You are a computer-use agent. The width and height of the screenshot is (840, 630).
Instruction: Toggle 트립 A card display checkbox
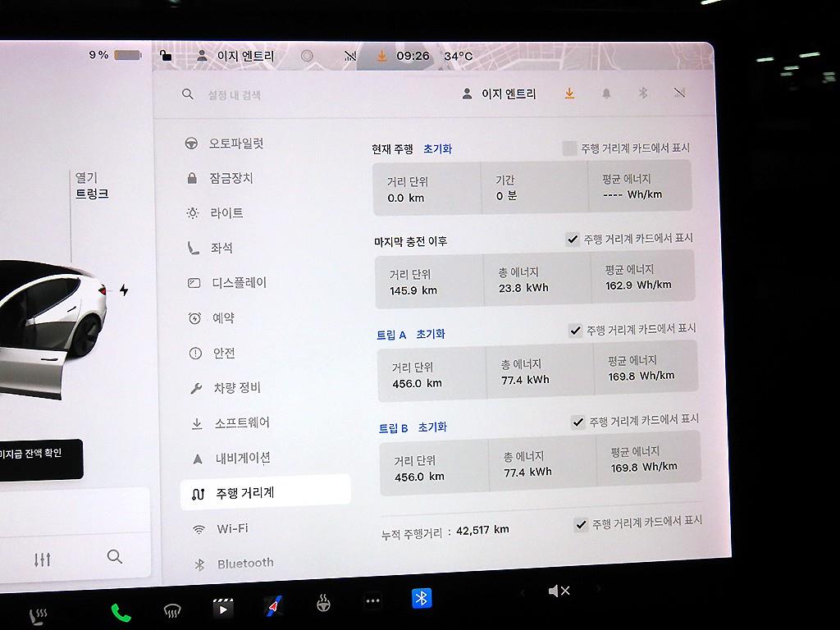tap(575, 331)
